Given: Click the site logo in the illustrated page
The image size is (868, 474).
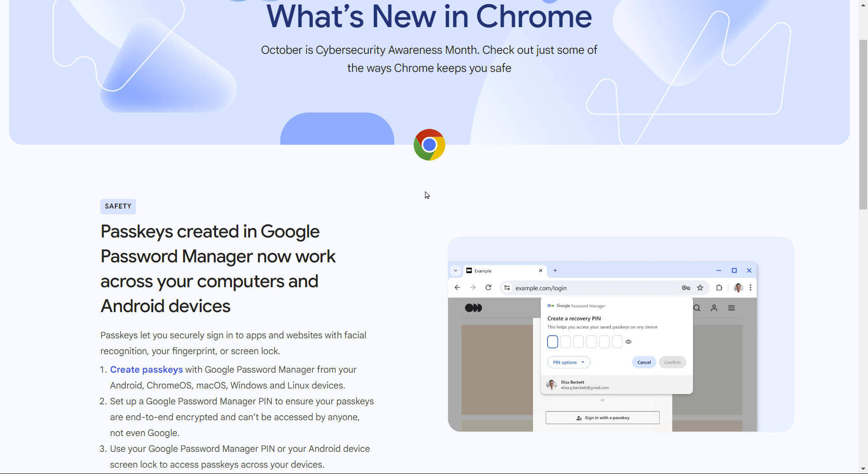Looking at the screenshot, I should tap(473, 308).
